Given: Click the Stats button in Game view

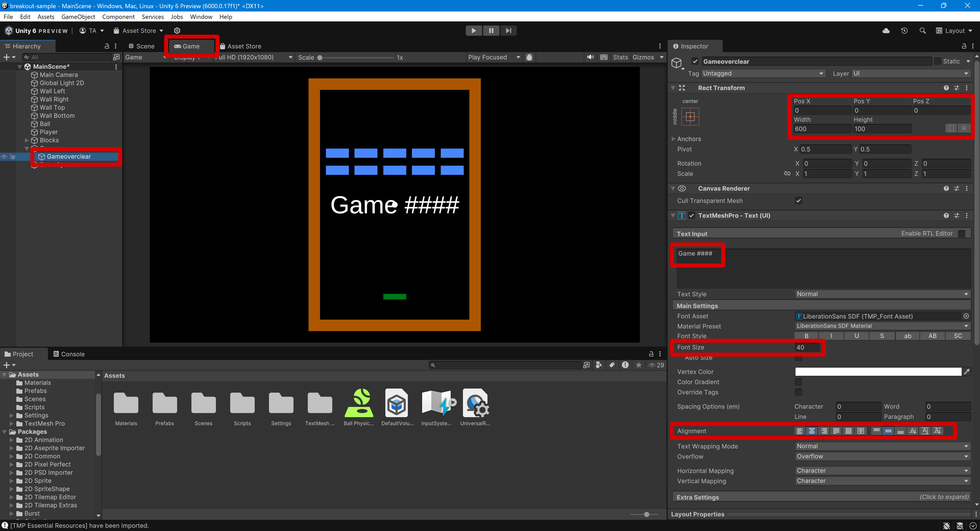Looking at the screenshot, I should [x=620, y=57].
